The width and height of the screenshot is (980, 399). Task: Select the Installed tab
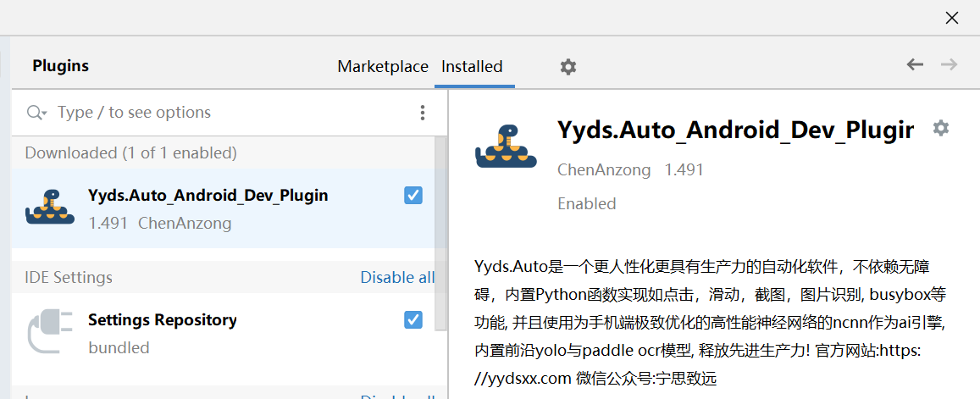(x=472, y=66)
